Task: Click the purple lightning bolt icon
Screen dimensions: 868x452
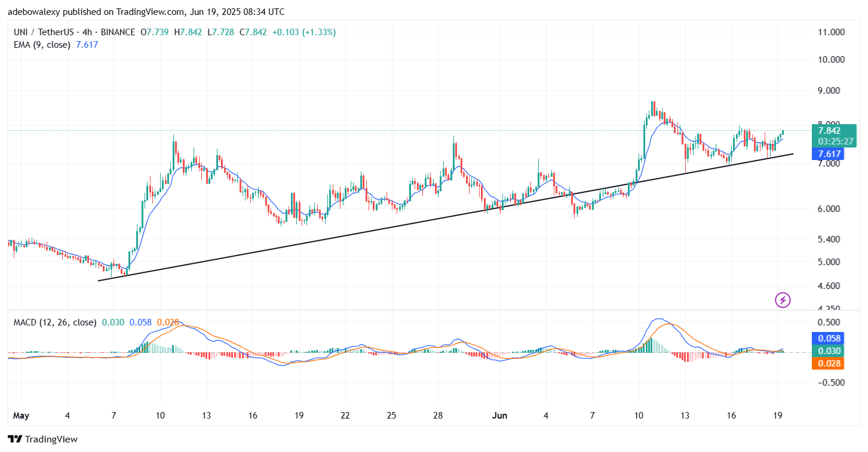Action: (783, 300)
